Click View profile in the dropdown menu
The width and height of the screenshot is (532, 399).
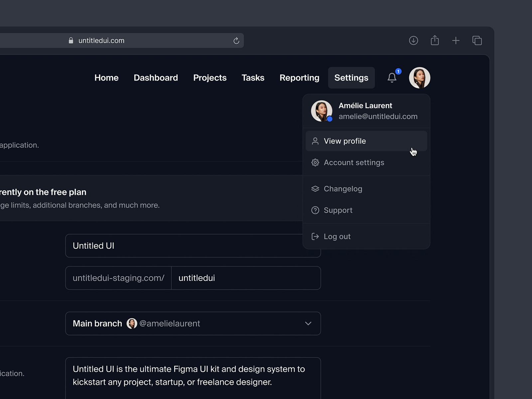(344, 141)
